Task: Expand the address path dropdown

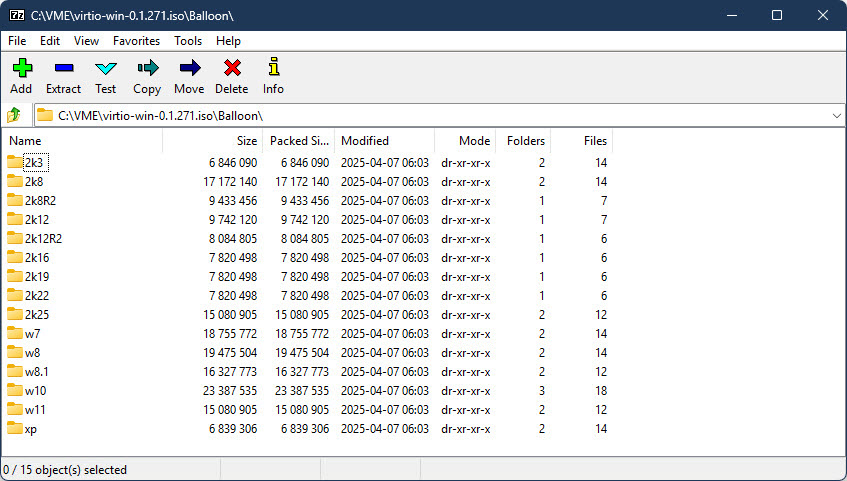Action: [x=836, y=116]
